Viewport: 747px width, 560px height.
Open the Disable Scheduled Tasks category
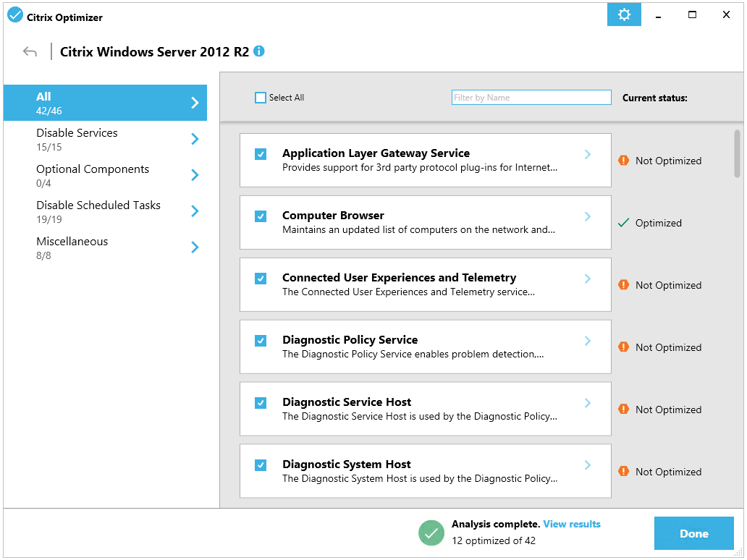[105, 211]
